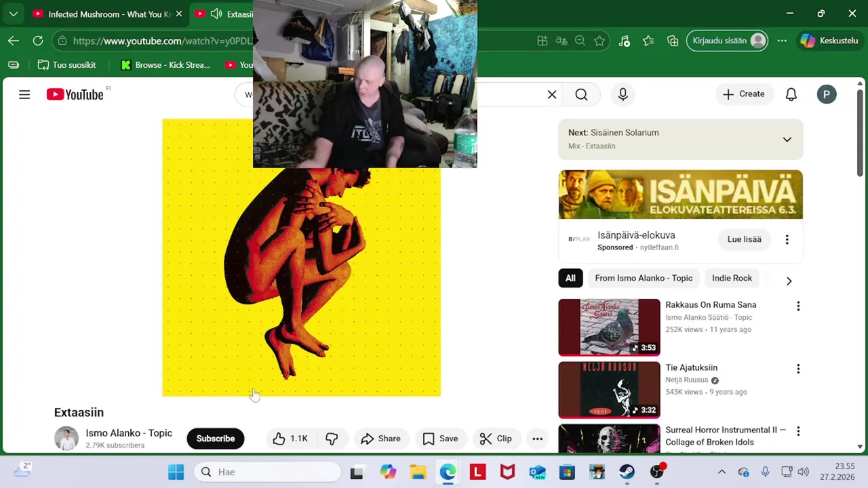The image size is (868, 488).
Task: Click the Create button
Action: [x=743, y=94]
